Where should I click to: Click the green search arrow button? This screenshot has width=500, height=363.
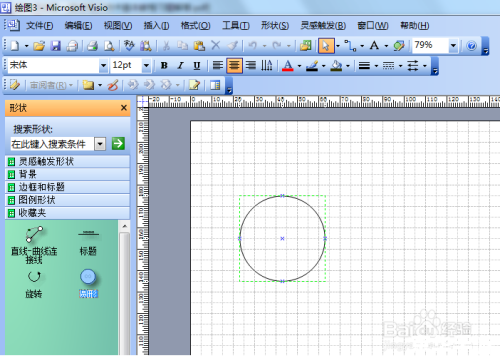(118, 144)
